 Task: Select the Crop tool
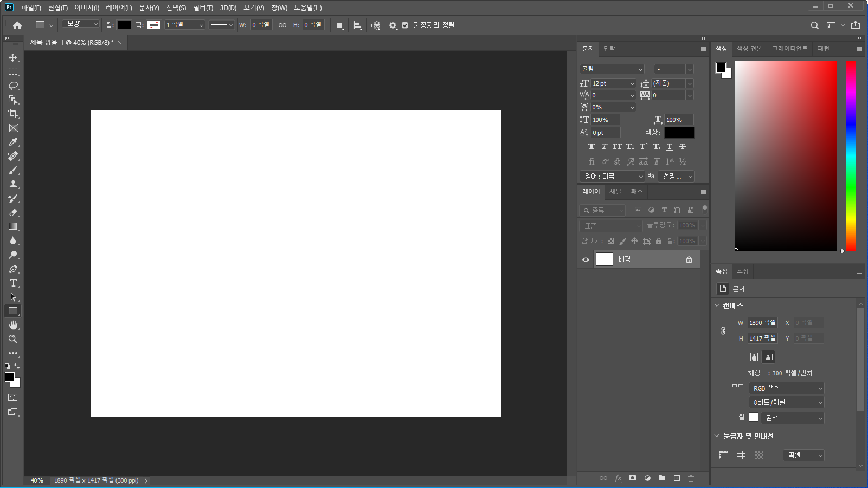(13, 114)
